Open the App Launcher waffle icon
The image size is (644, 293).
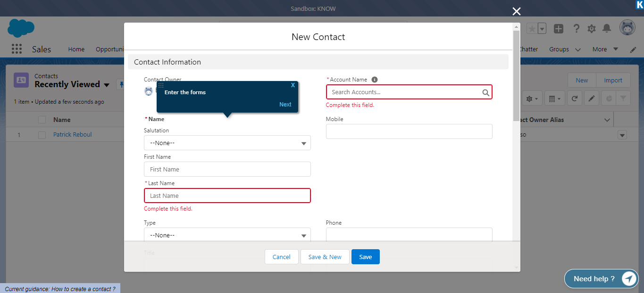tap(17, 49)
